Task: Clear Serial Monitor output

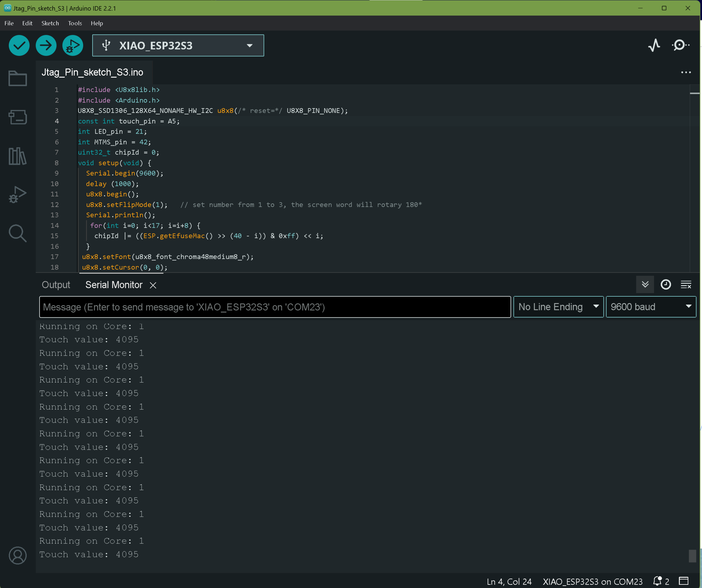Action: [686, 285]
